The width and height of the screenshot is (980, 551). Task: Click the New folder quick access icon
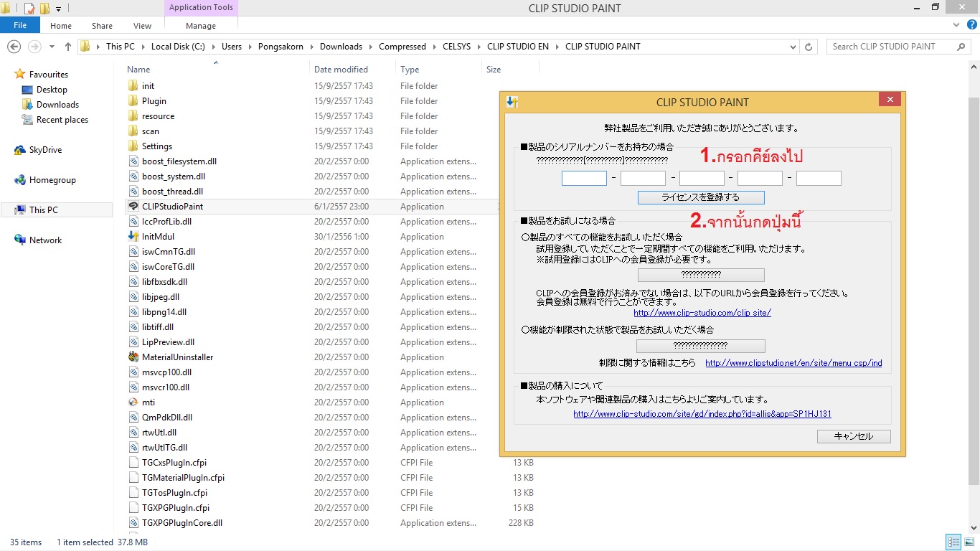click(44, 9)
